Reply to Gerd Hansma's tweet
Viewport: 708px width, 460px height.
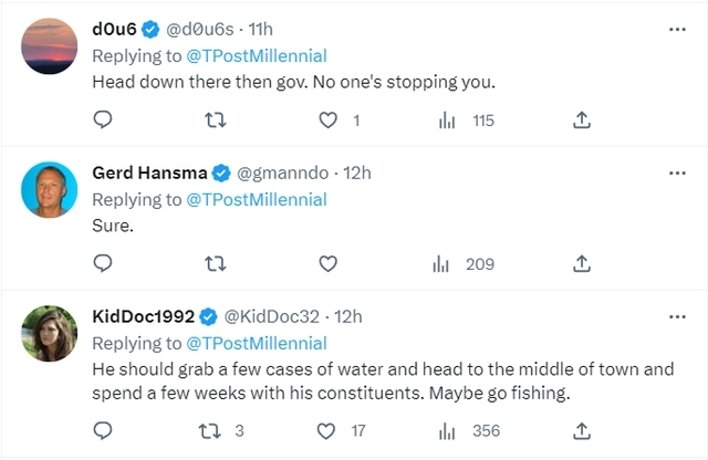click(104, 264)
